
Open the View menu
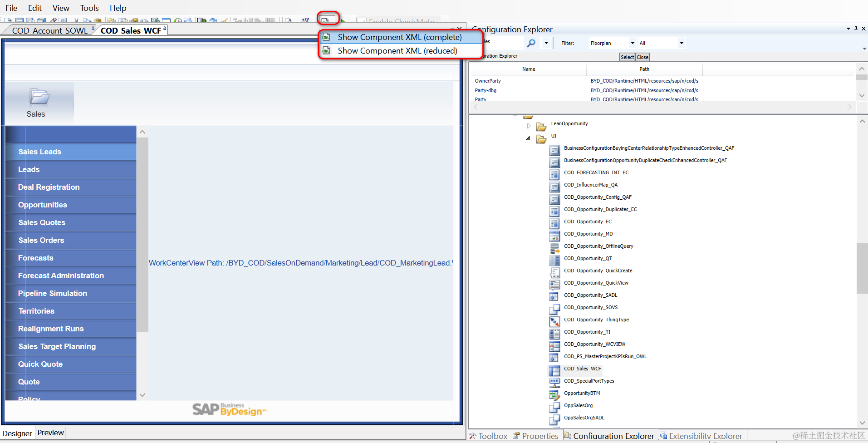[x=61, y=8]
